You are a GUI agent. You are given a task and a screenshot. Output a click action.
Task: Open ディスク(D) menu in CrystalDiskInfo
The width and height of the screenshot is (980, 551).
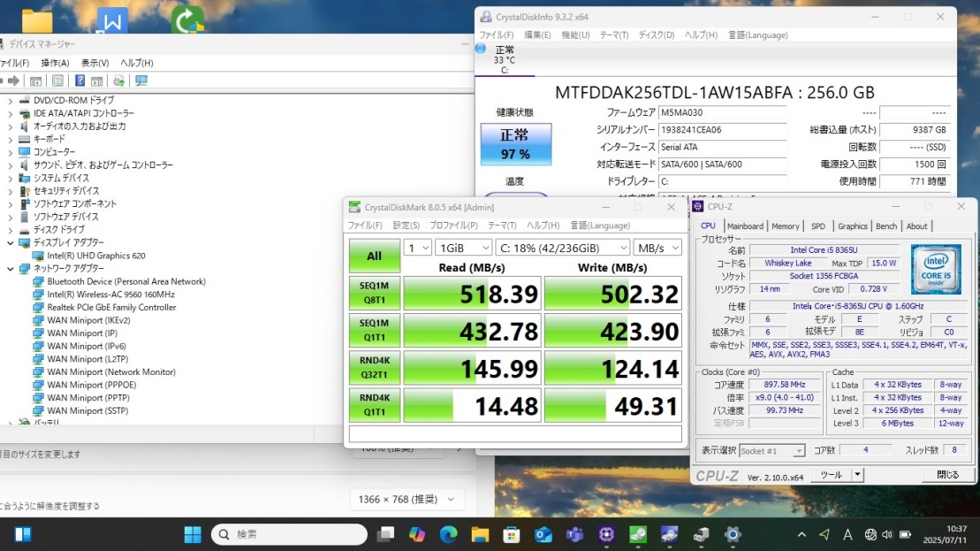657,35
